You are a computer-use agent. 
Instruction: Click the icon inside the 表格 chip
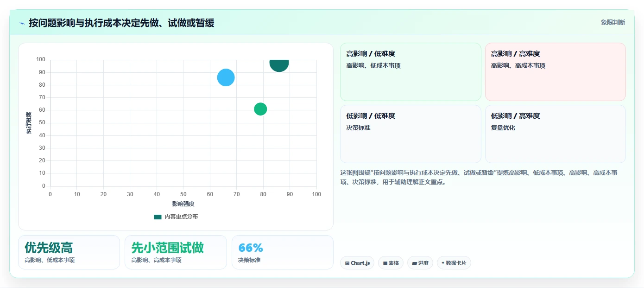385,263
